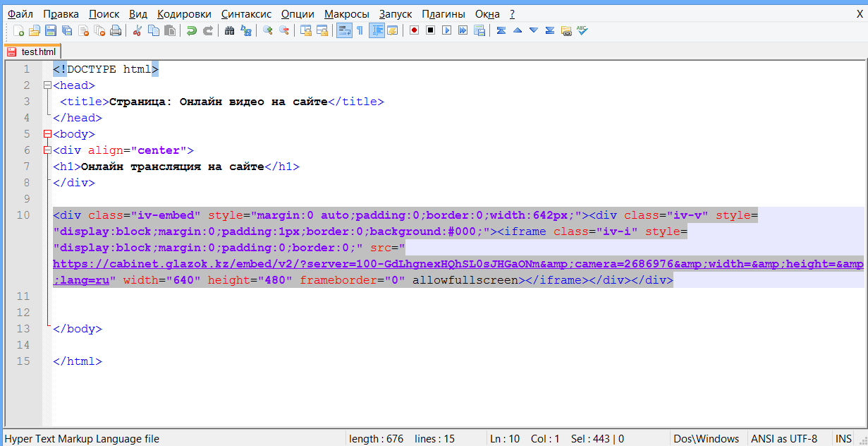Click the Undo green arrow icon
This screenshot has height=446, width=868.
pos(191,30)
